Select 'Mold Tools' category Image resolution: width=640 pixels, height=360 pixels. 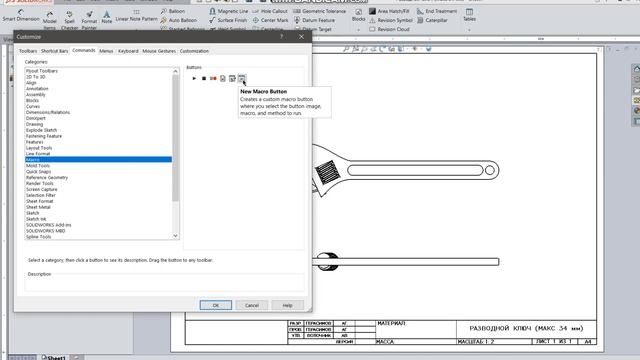pos(38,166)
